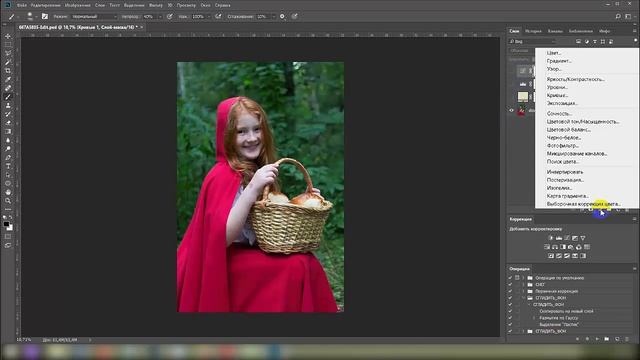Toggle checkmark for Операции по умолчанию set
640x360 pixels.
click(510, 278)
